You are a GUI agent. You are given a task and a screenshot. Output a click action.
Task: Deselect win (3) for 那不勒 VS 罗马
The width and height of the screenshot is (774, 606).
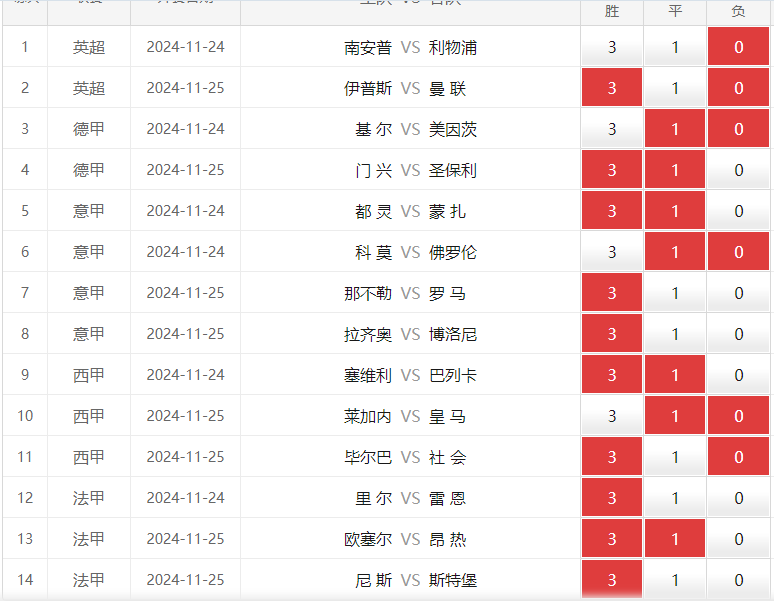click(x=612, y=293)
